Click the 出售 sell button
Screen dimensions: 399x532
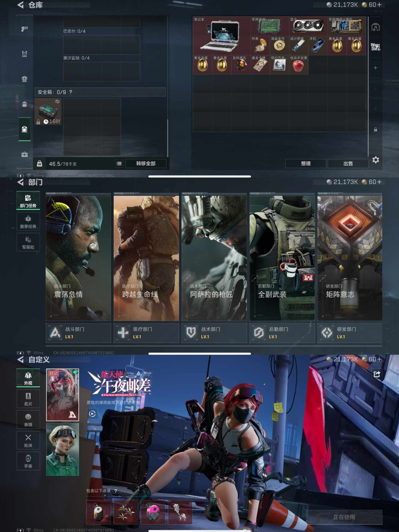pyautogui.click(x=348, y=164)
